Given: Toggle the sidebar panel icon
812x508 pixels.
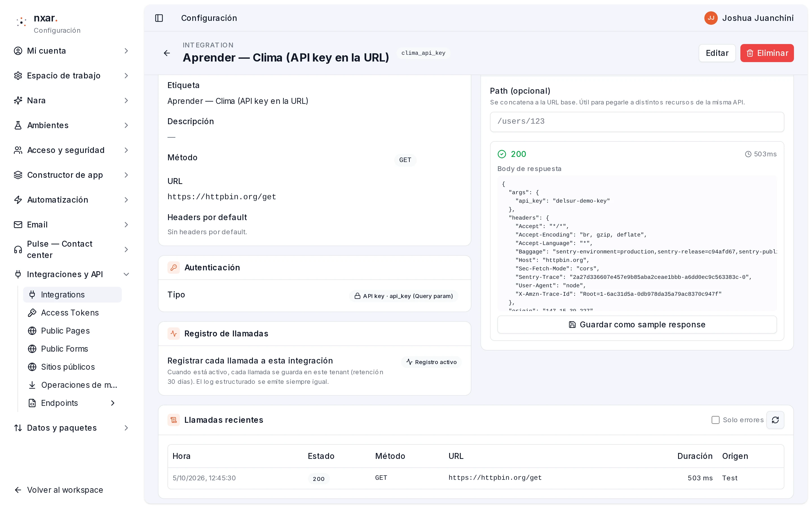Looking at the screenshot, I should [159, 18].
